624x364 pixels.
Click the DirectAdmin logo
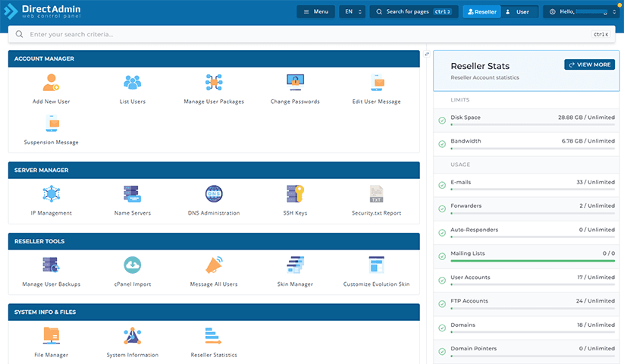42,11
